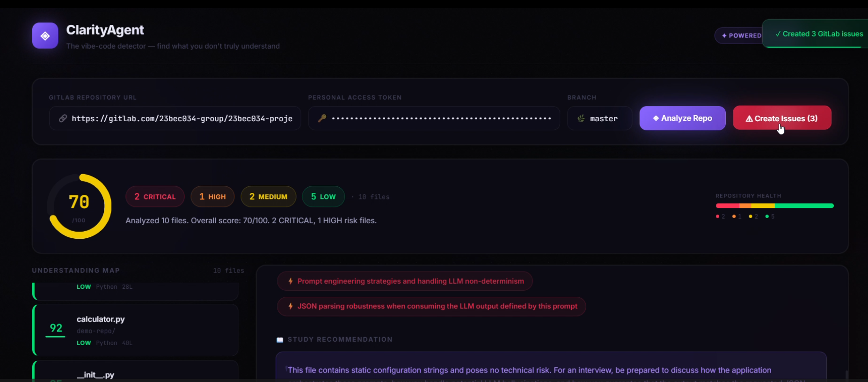Click the circular 70 score gauge

click(x=79, y=206)
